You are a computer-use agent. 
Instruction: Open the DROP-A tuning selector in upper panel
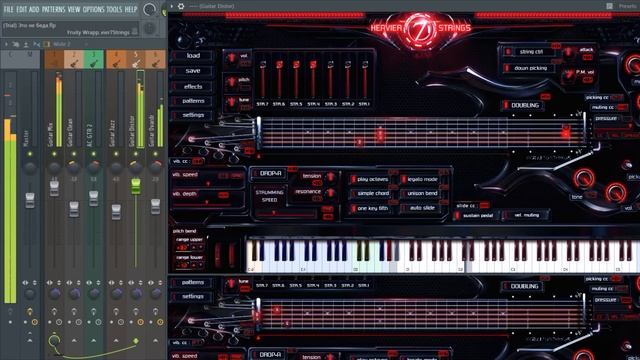click(268, 173)
